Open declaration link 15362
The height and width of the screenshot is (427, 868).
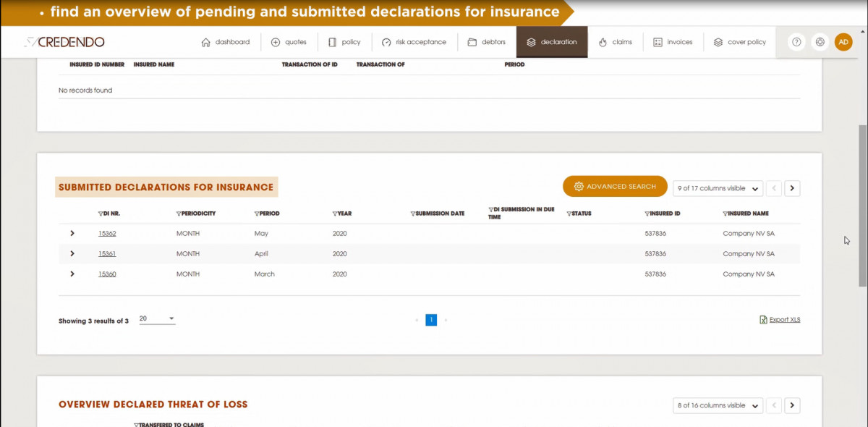[107, 234]
